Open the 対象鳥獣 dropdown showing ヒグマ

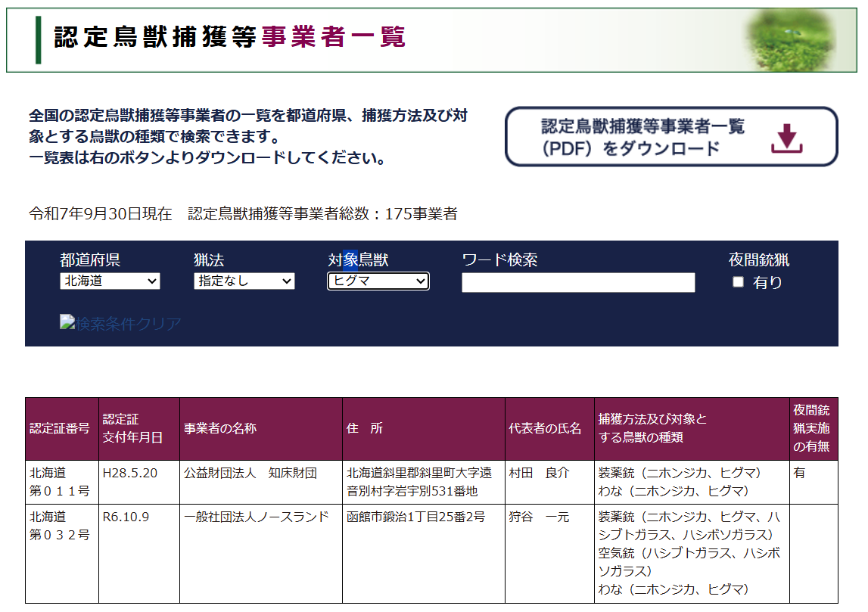378,281
